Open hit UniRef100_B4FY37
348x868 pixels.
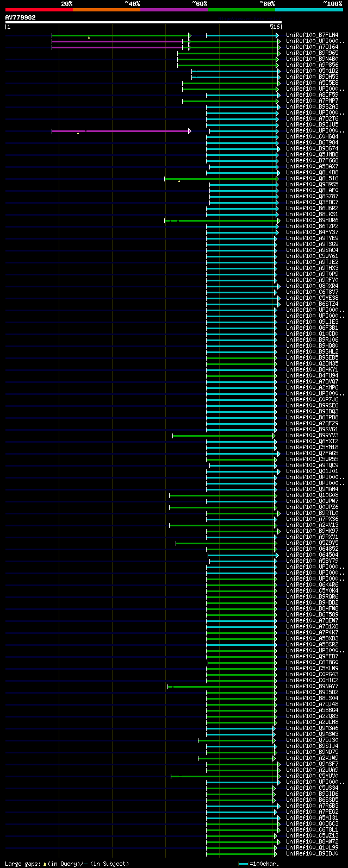click(x=312, y=232)
